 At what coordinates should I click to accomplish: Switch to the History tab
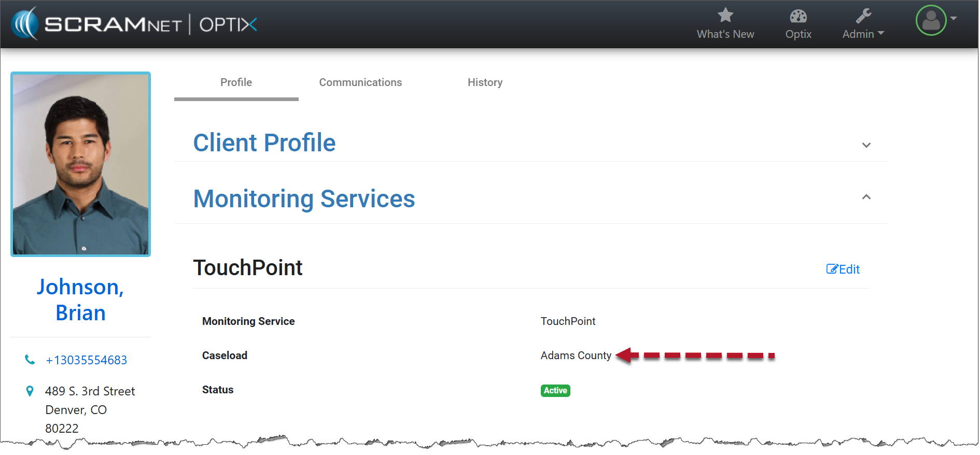(x=485, y=82)
